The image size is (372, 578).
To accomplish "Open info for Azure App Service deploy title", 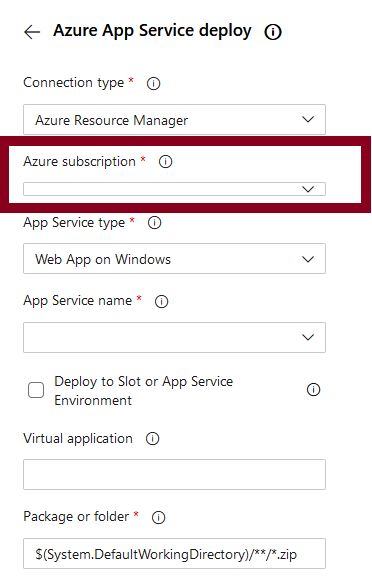I will pos(273,32).
